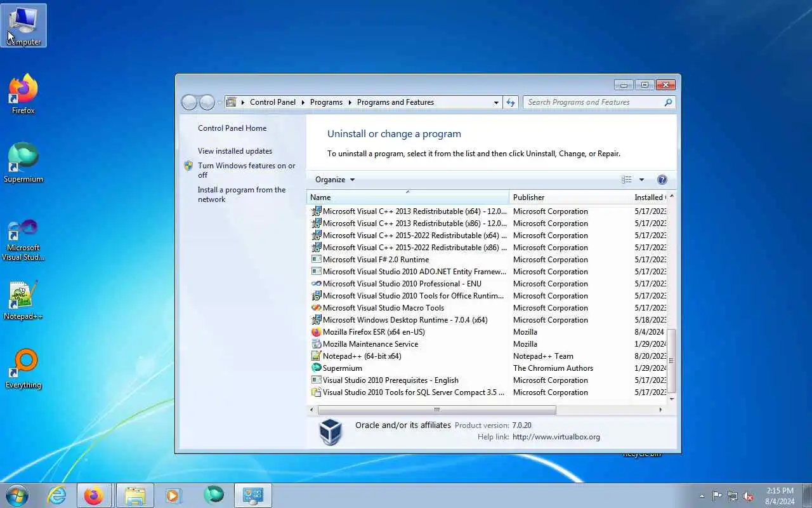
Task: Click the muted volume tray icon
Action: tap(749, 496)
